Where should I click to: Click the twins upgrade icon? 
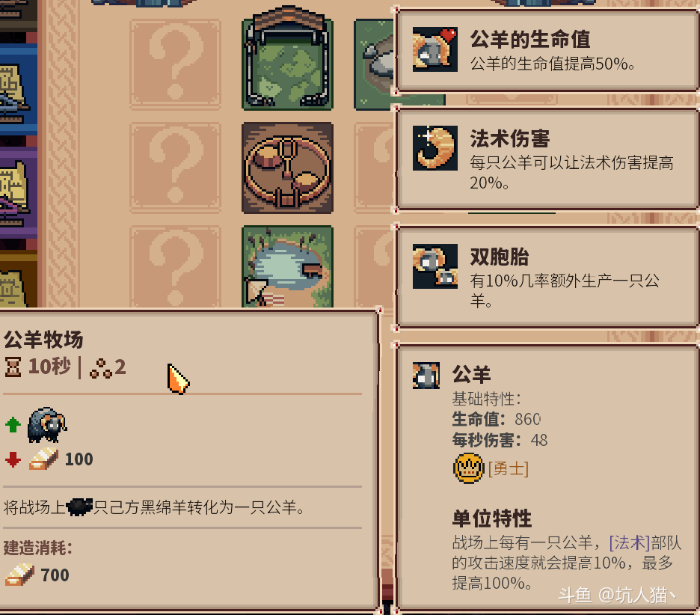click(x=435, y=266)
